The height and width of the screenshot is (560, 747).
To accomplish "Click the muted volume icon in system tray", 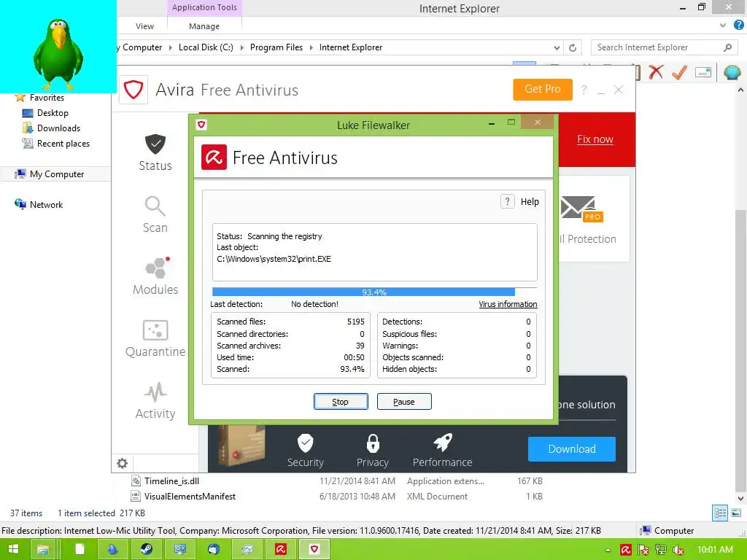I will 678,550.
